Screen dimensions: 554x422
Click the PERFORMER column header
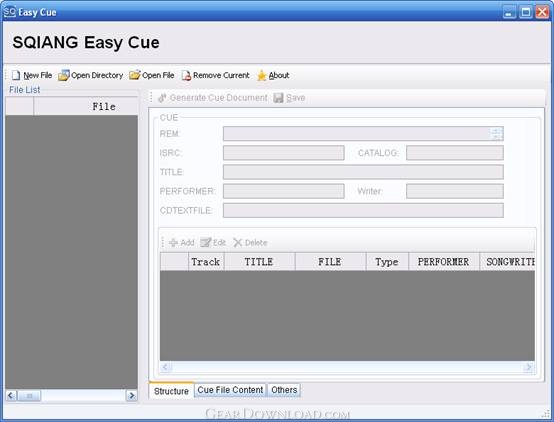coord(444,262)
